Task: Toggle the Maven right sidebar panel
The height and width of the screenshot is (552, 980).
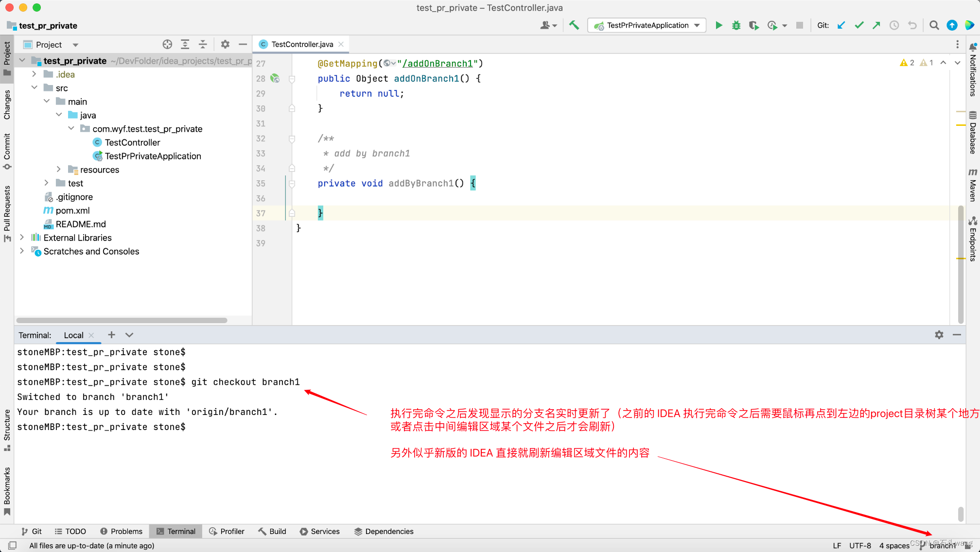Action: click(973, 185)
